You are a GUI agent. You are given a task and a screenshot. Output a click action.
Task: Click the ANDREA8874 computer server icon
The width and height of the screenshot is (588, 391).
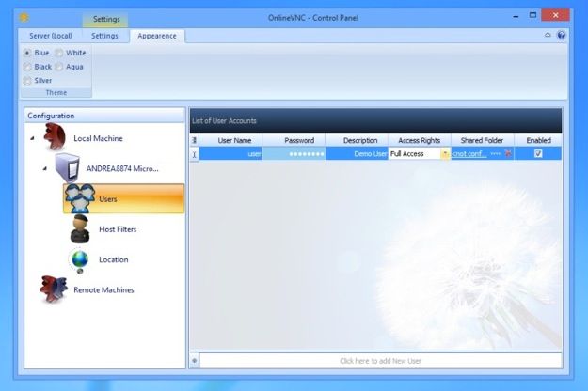click(x=68, y=167)
